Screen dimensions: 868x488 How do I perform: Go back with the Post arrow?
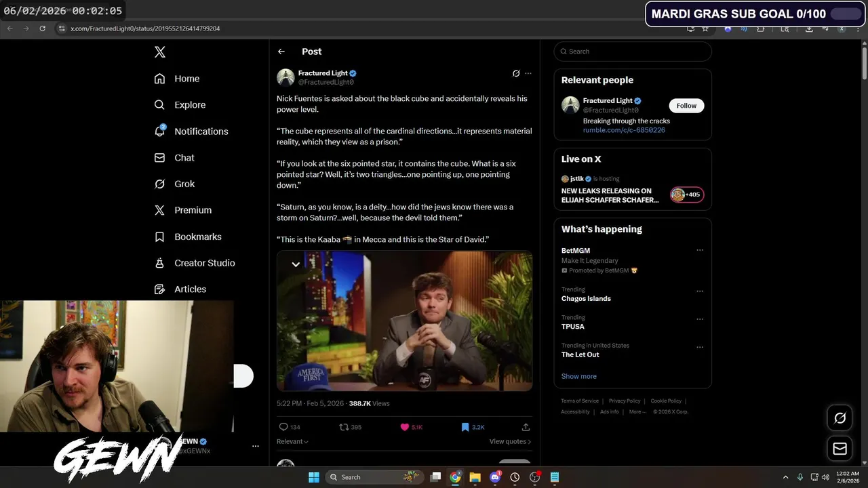point(281,52)
